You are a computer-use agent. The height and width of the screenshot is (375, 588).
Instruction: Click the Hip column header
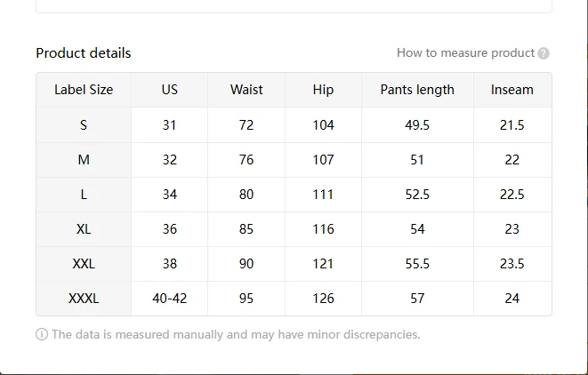(x=323, y=90)
